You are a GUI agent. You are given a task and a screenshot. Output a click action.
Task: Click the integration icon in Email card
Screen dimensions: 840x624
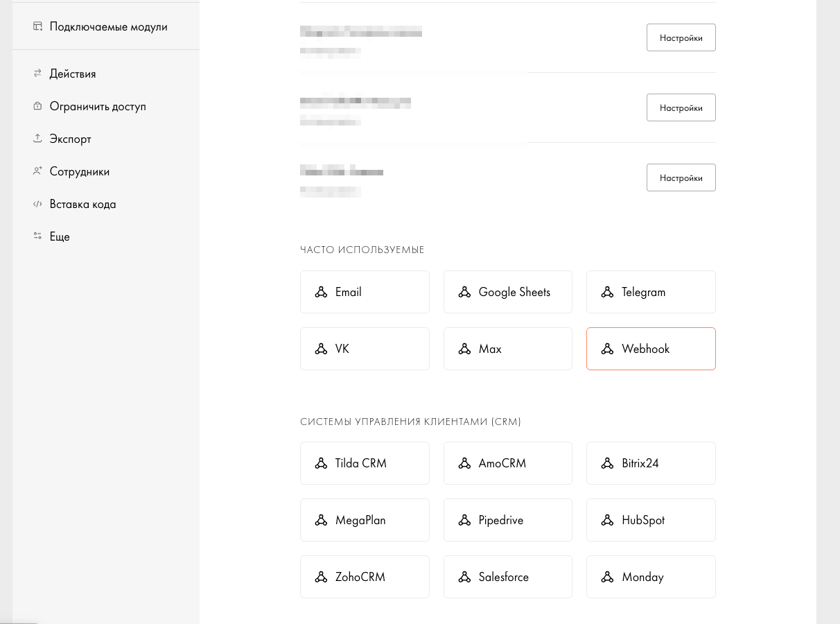click(x=321, y=293)
